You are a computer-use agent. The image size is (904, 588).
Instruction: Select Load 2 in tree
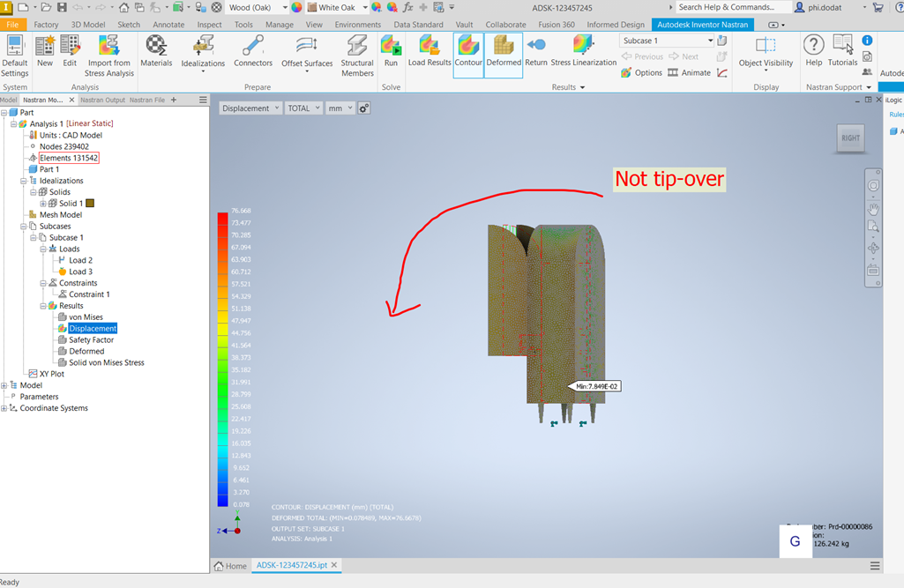pos(81,260)
